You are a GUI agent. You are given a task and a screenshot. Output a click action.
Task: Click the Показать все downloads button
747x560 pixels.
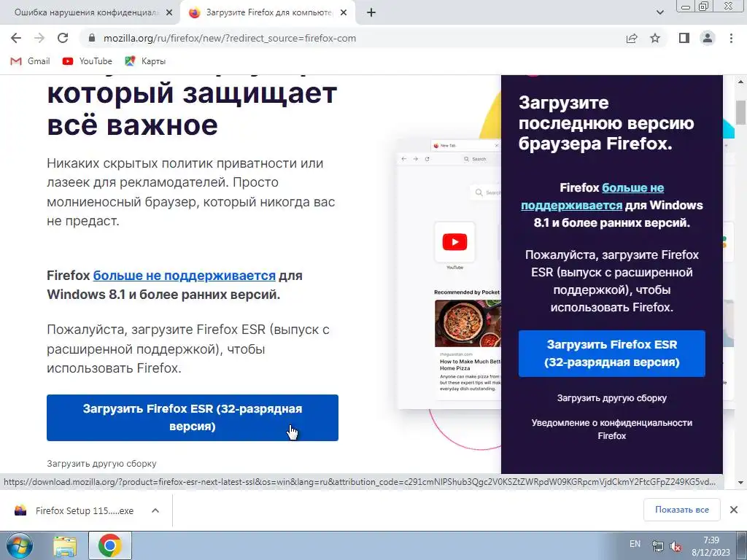[x=682, y=510]
